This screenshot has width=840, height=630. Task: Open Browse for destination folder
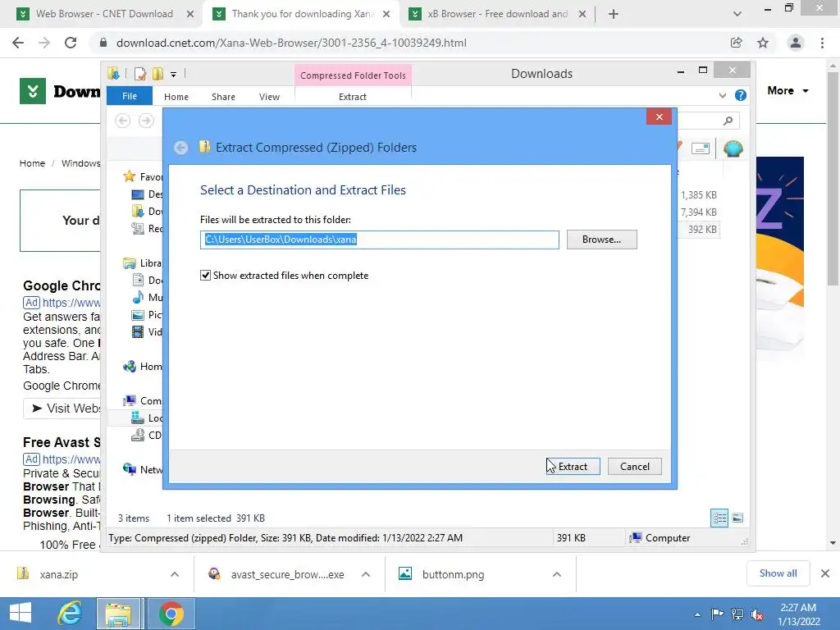601,240
